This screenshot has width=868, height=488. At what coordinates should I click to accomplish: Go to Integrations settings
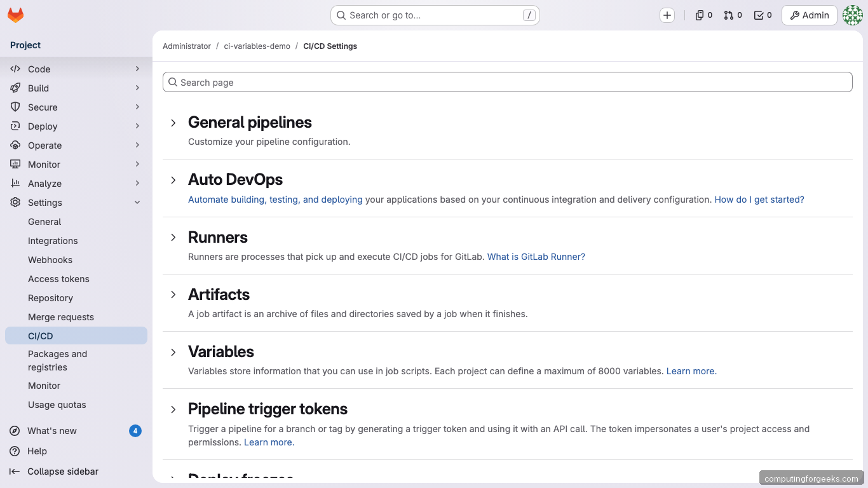53,240
